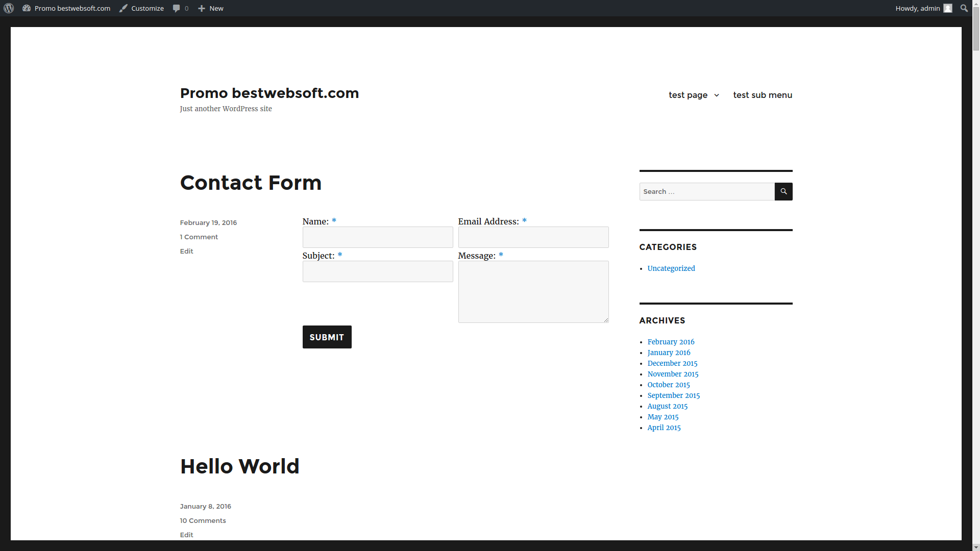
Task: Open the comments bubble icon showing 0
Action: (177, 8)
